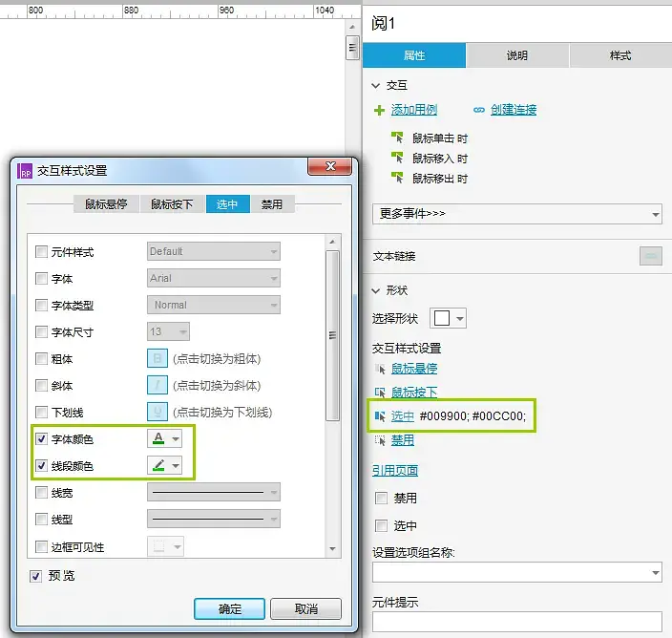Viewport: 672px width, 638px height.
Task: Select the 选中 tab in dialog
Action: [x=227, y=204]
